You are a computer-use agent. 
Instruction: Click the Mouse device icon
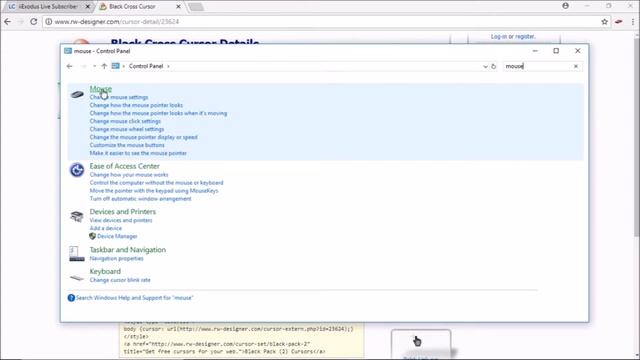pyautogui.click(x=77, y=94)
